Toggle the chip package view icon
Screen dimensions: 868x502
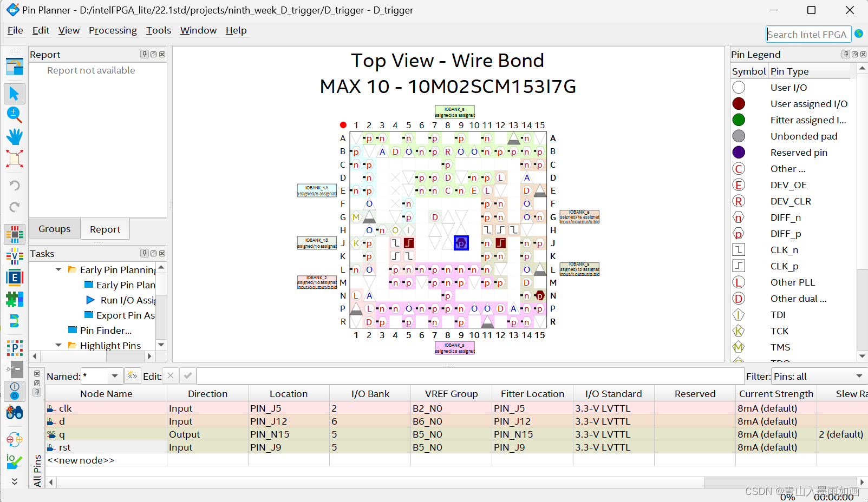(15, 234)
